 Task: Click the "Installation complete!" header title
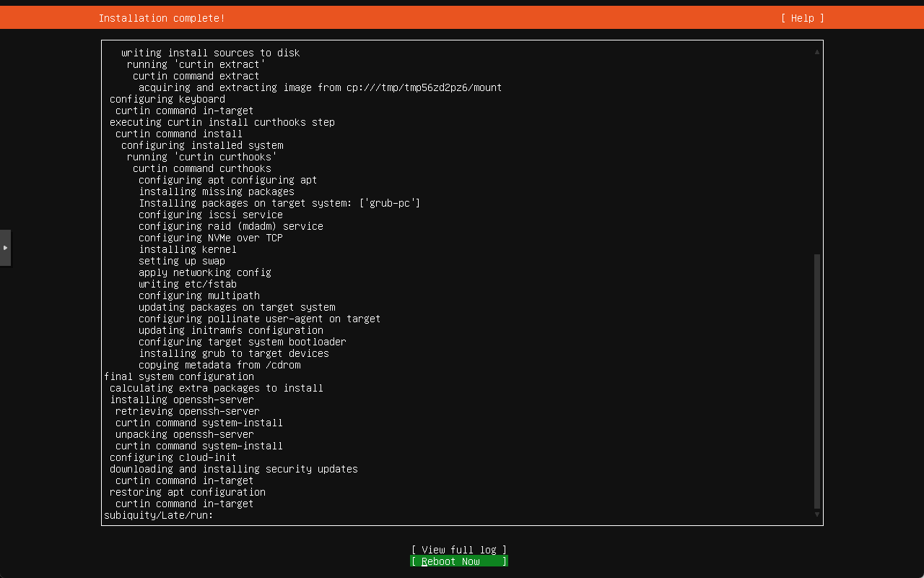pyautogui.click(x=162, y=18)
